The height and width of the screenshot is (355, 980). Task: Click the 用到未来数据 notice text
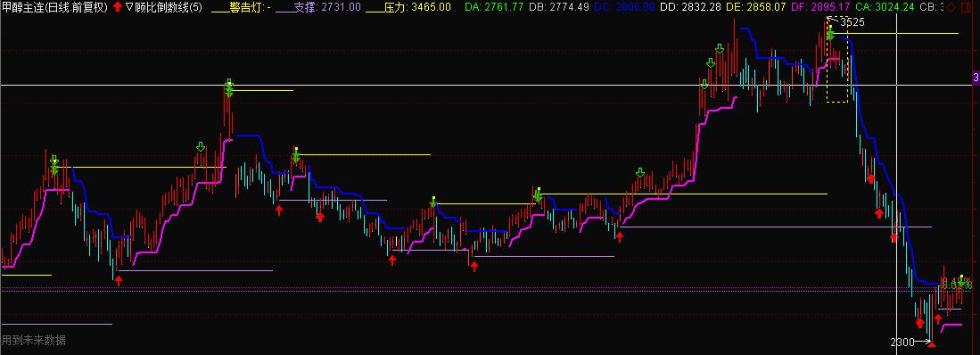point(34,340)
